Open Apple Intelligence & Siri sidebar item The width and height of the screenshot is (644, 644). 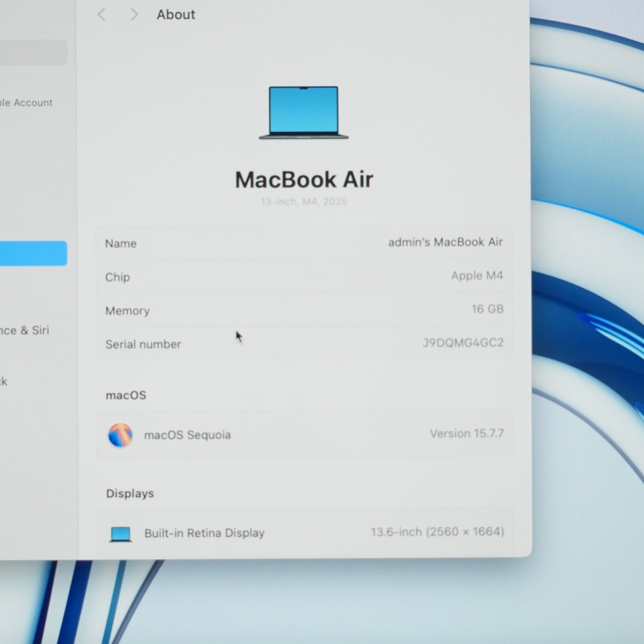(25, 330)
